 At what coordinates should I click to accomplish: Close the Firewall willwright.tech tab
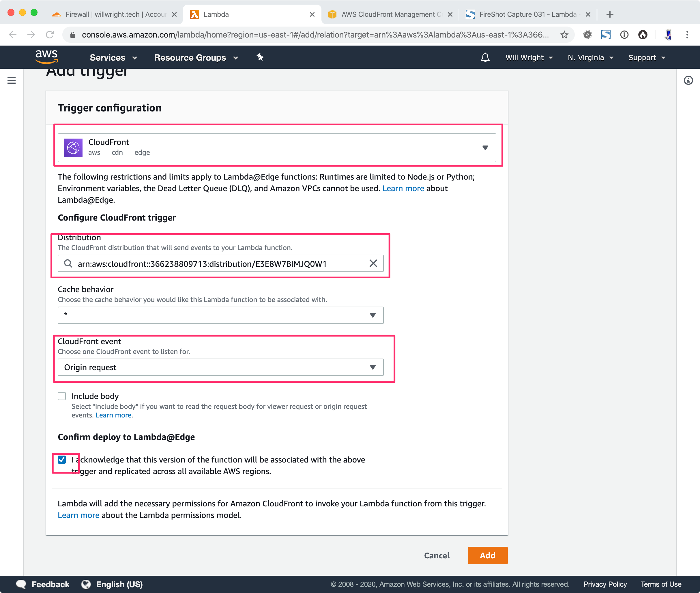click(x=174, y=14)
